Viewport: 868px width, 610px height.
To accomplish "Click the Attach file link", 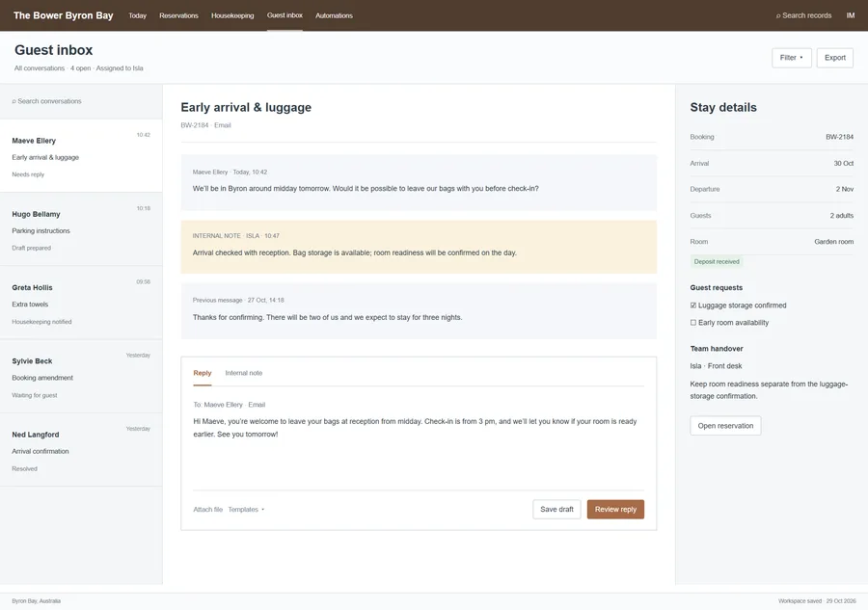I will click(207, 510).
